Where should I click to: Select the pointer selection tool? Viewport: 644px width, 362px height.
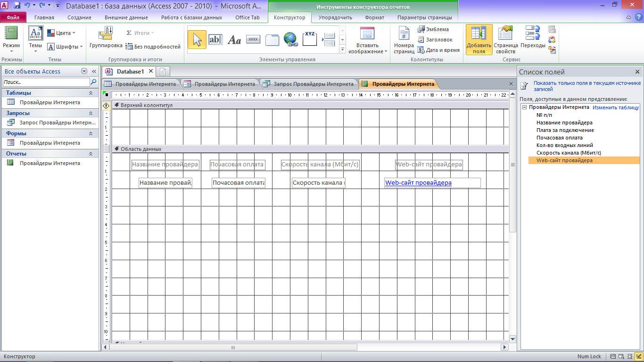pyautogui.click(x=197, y=40)
